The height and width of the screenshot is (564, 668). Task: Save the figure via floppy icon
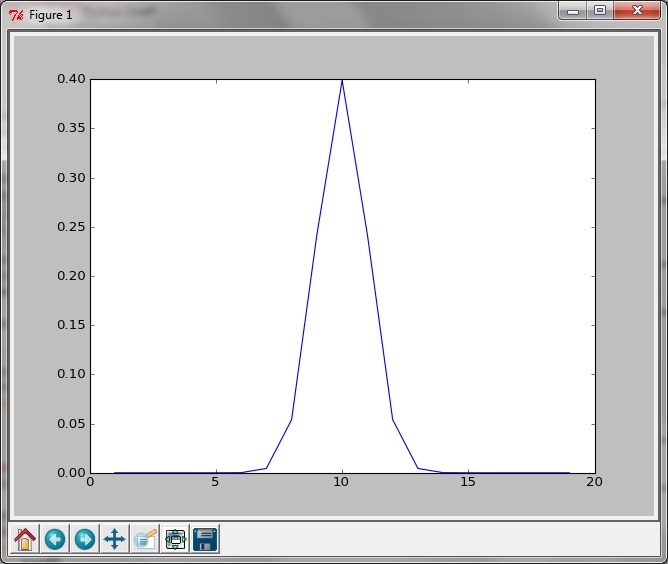click(x=205, y=539)
